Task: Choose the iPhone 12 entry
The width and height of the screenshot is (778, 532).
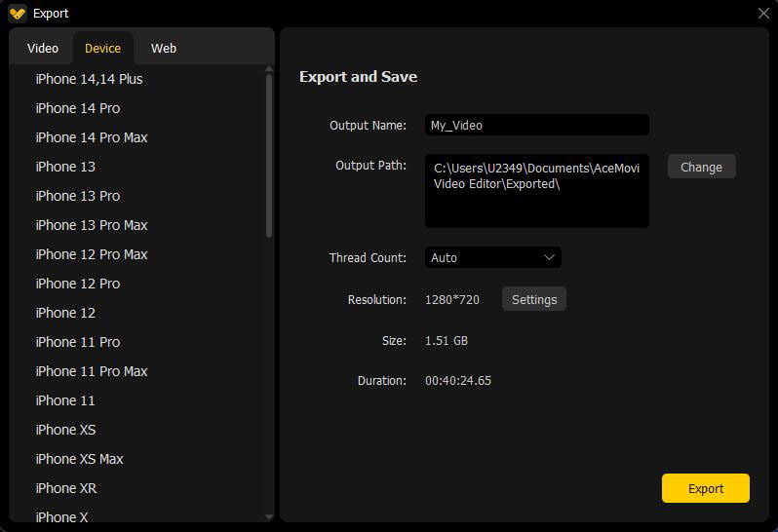Action: point(65,313)
